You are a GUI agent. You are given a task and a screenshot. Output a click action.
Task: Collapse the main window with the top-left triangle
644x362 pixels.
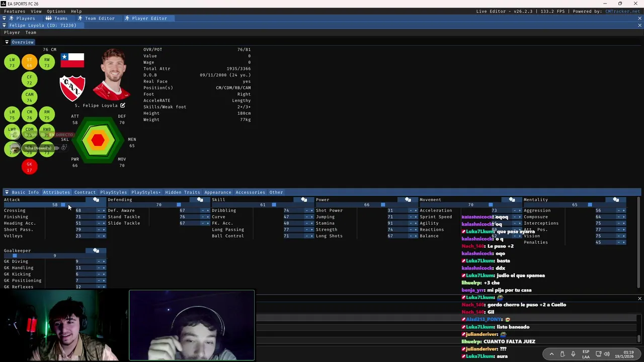(x=4, y=18)
